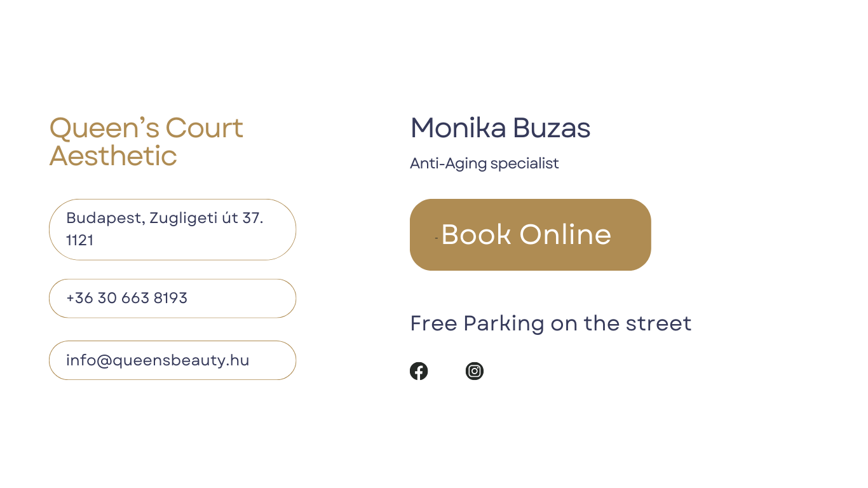The image size is (868, 488).
Task: Click the info@queensbeauty.hu email address
Action: (158, 360)
